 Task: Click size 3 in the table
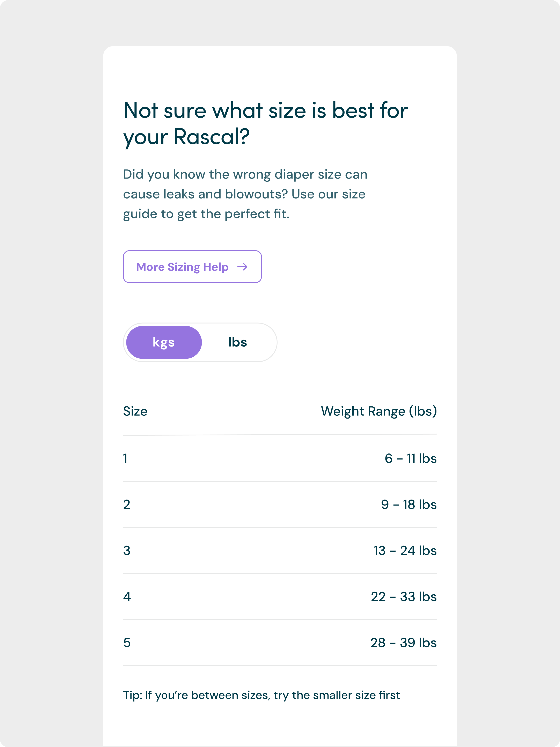pos(127,550)
